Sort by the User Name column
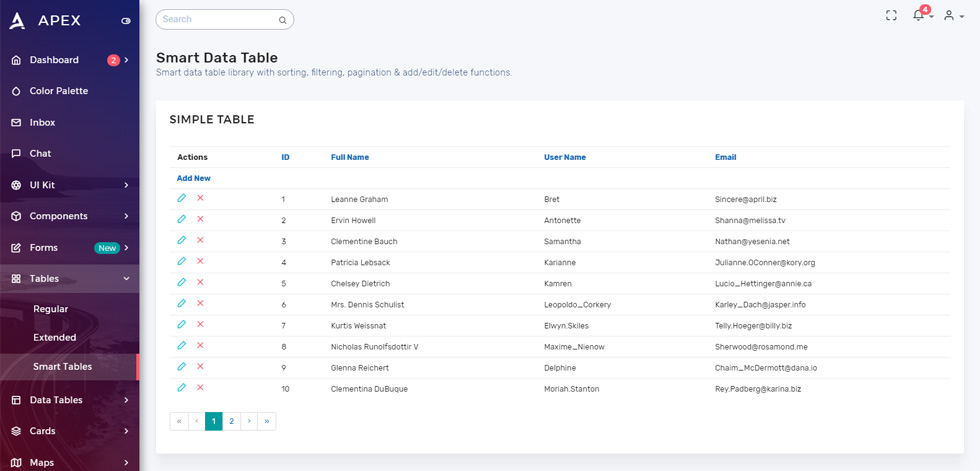This screenshot has width=980, height=471. pyautogui.click(x=565, y=157)
